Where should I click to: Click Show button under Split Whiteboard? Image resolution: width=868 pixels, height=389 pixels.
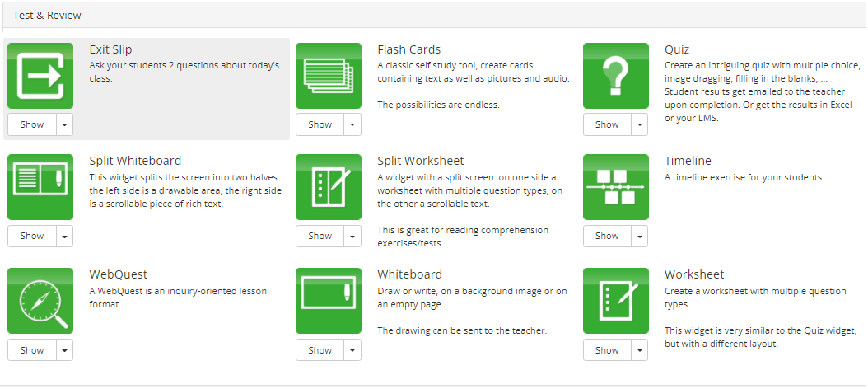coord(32,236)
